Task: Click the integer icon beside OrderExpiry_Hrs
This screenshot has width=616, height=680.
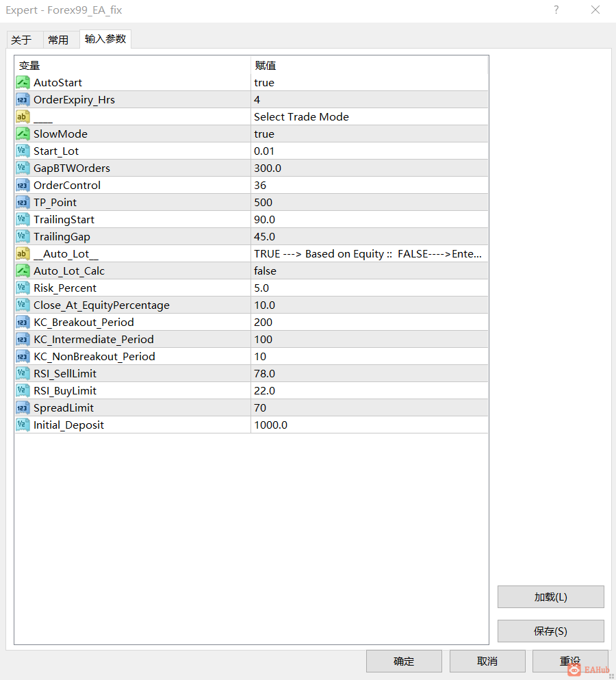Action: 23,100
